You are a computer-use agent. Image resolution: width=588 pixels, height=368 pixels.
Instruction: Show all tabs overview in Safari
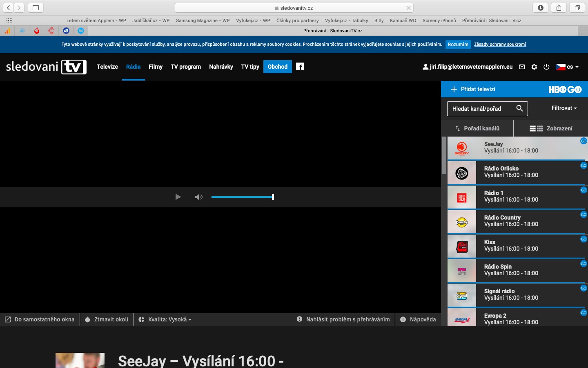point(577,8)
